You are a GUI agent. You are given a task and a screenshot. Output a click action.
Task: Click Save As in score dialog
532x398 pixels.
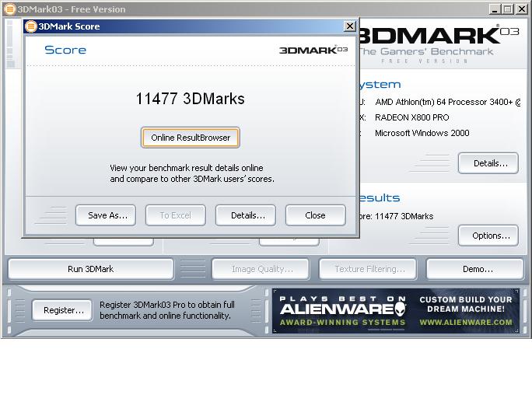click(106, 215)
